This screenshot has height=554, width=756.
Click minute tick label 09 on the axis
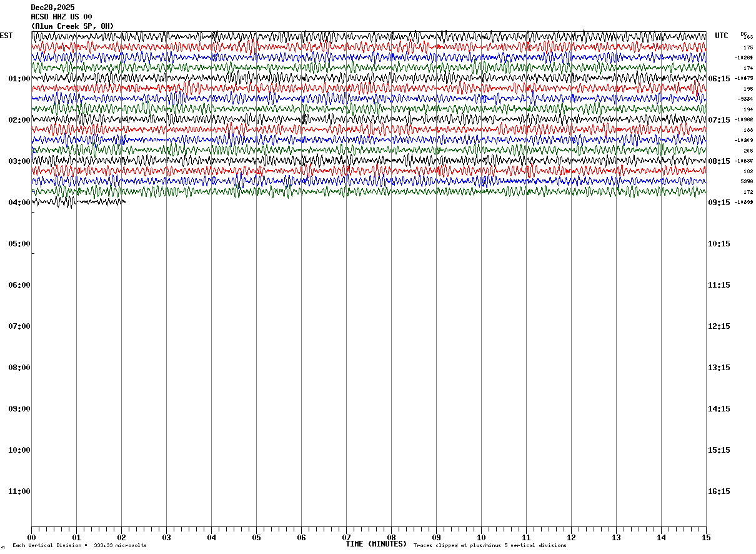(x=436, y=537)
